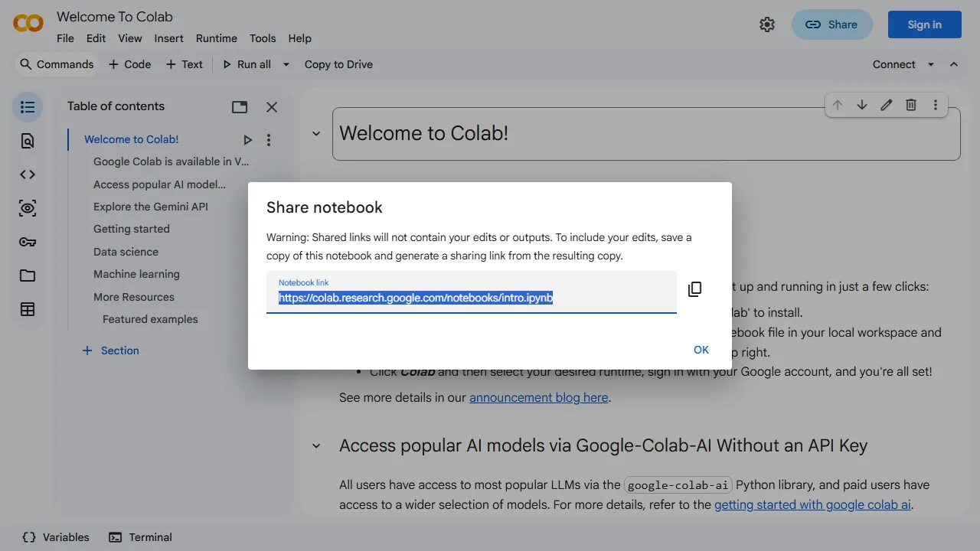The image size is (980, 551).
Task: Open the Find and replace sidebar icon
Action: pyautogui.click(x=28, y=141)
